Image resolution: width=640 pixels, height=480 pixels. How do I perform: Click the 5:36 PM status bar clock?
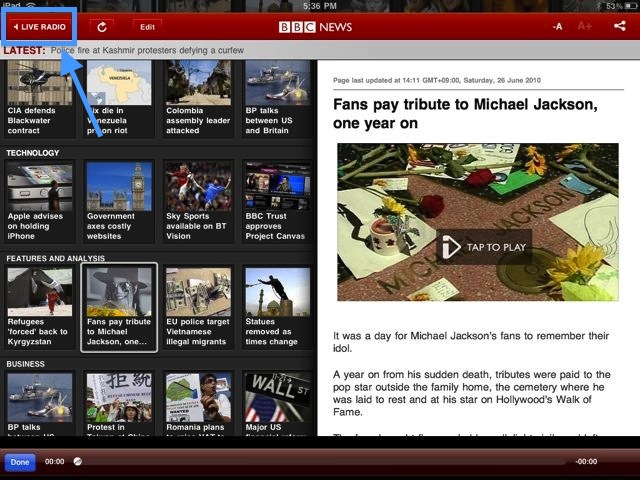(x=320, y=6)
